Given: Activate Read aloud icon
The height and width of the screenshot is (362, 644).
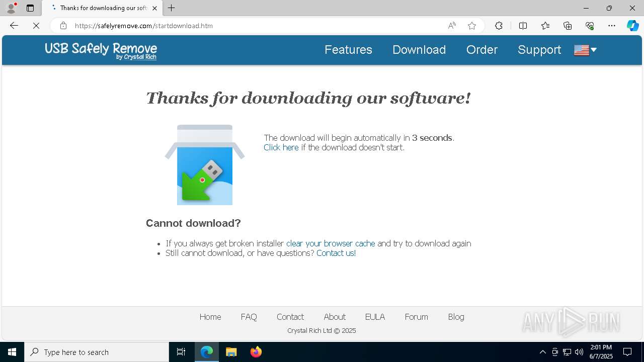Looking at the screenshot, I should point(452,26).
